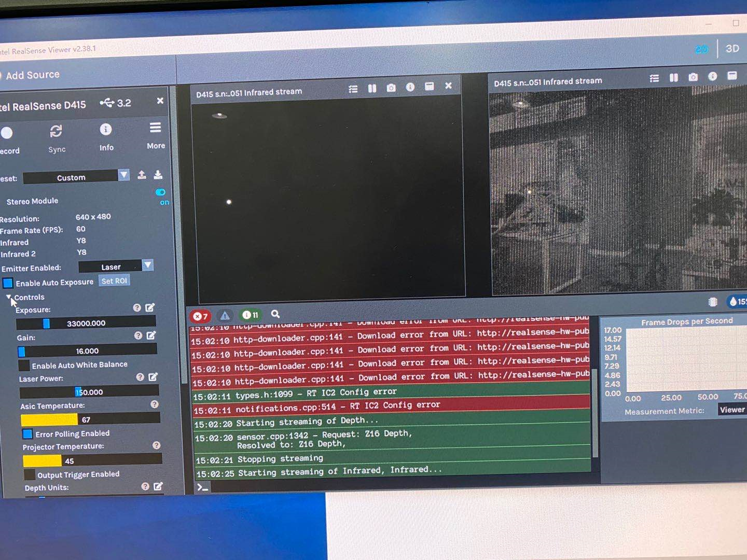Click Add Source
The image size is (747, 560).
click(32, 75)
